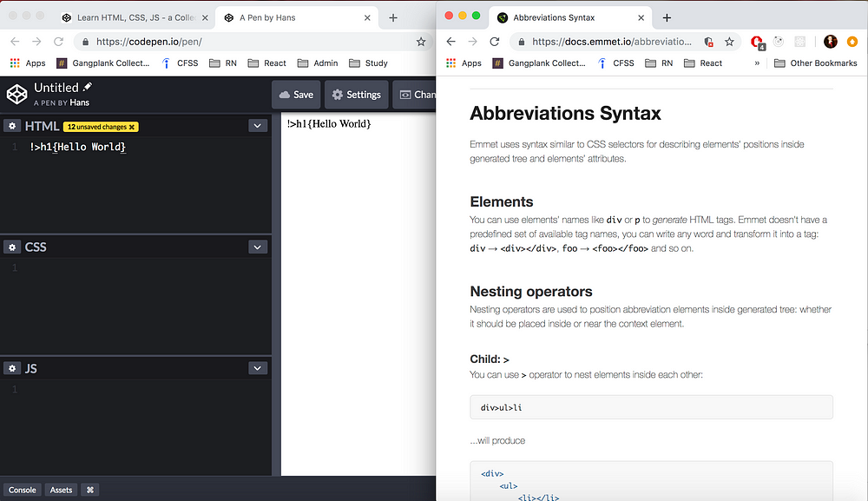Image resolution: width=868 pixels, height=501 pixels.
Task: Open React bookmarks folder in left window
Action: (x=266, y=63)
